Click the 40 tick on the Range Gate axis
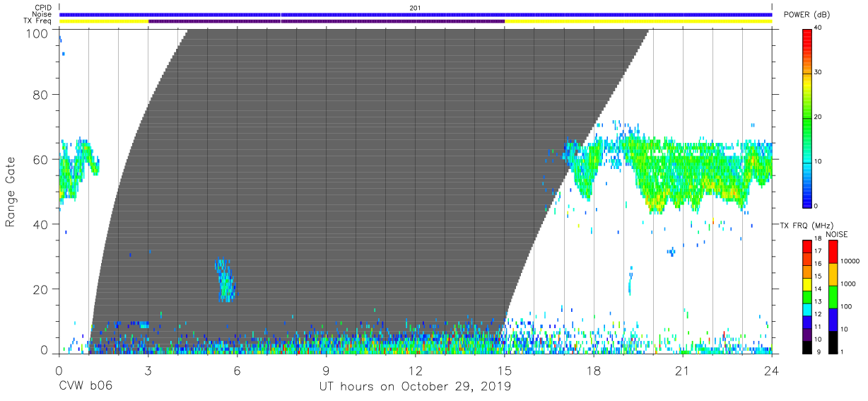 (42, 224)
